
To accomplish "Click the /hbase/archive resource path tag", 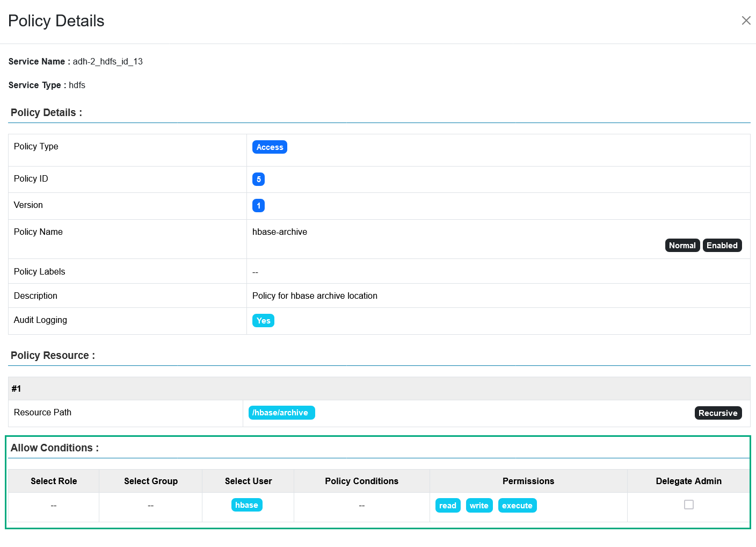I will point(281,413).
